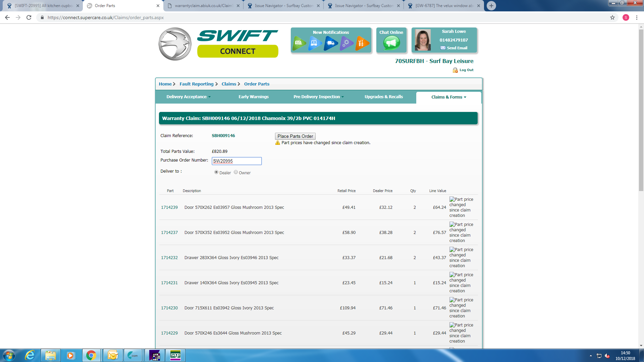Expand the Delivery Acceptance menu

coord(189,97)
